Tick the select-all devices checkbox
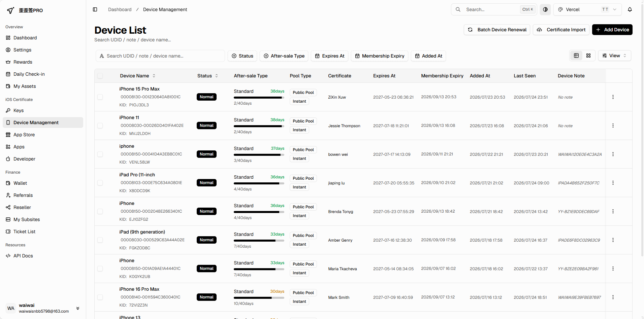Viewport: 644px width, 319px height. (x=100, y=76)
